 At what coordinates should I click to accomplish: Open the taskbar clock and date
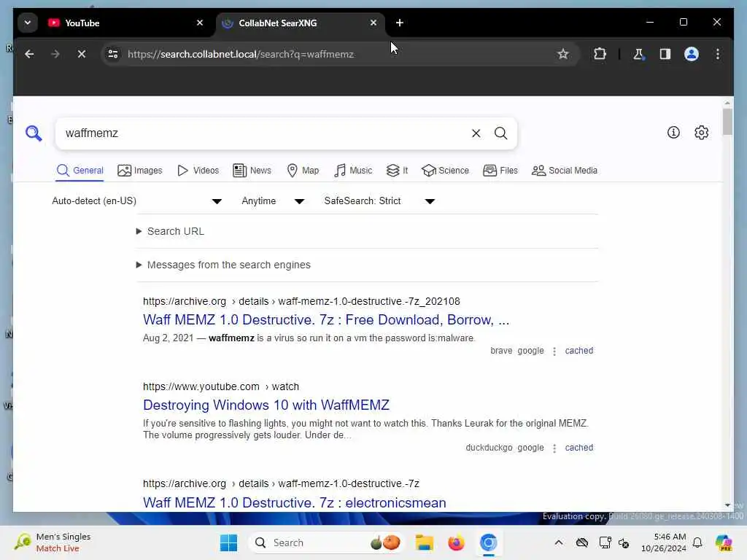pos(663,542)
